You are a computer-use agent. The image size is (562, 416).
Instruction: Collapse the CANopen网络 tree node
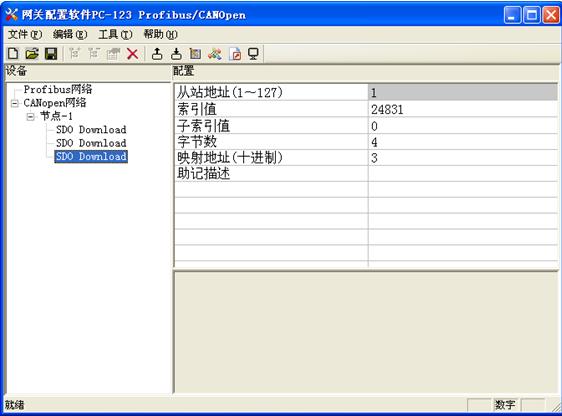15,104
